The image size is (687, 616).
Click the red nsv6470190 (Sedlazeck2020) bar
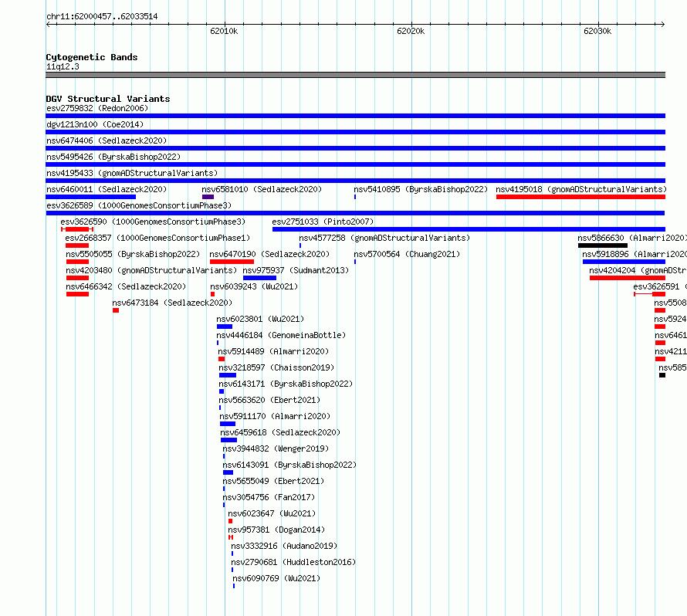tap(232, 262)
